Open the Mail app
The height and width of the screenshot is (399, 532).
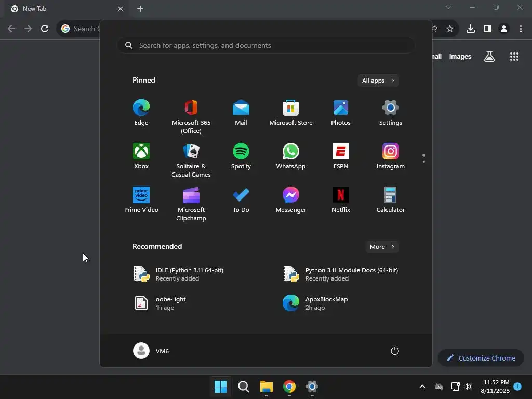(241, 113)
